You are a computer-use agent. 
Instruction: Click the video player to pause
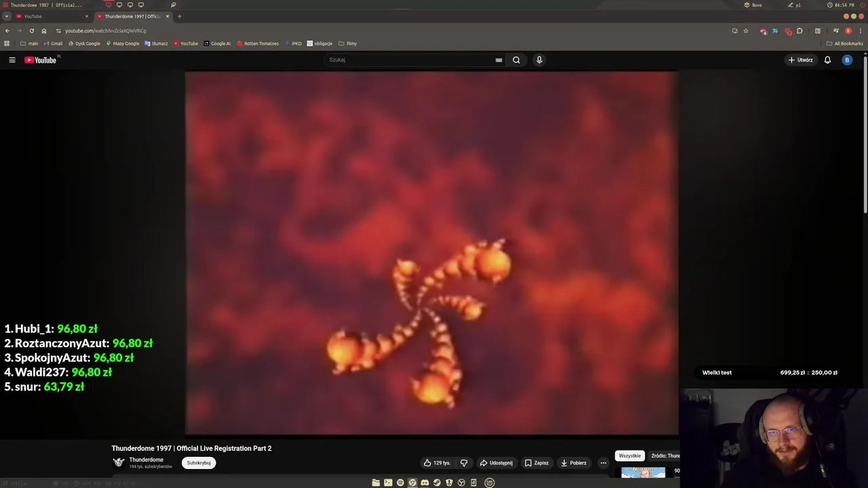click(x=431, y=253)
